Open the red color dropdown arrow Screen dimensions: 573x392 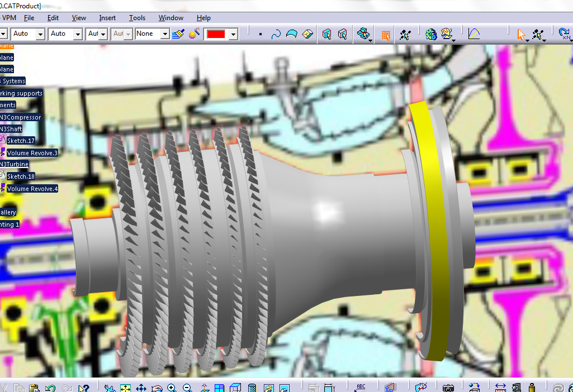click(233, 35)
